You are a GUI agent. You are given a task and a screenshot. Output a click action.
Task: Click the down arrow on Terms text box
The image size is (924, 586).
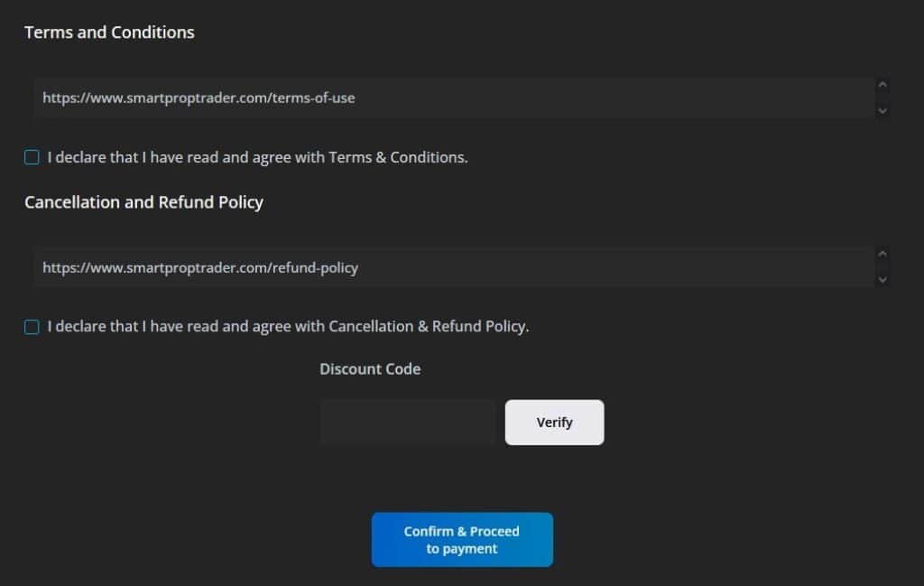coord(882,110)
